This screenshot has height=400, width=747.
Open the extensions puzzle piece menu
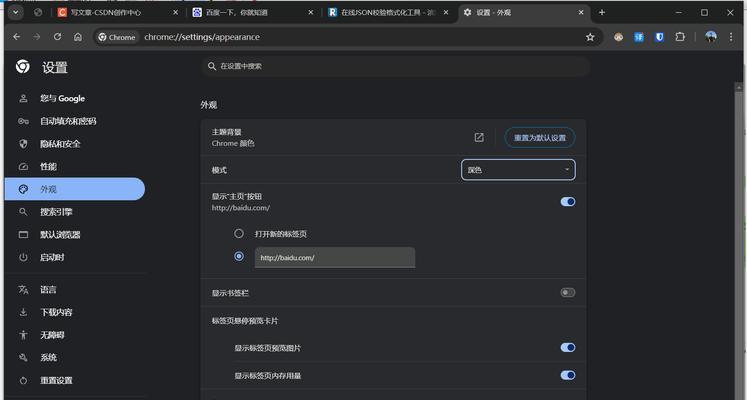[x=680, y=37]
